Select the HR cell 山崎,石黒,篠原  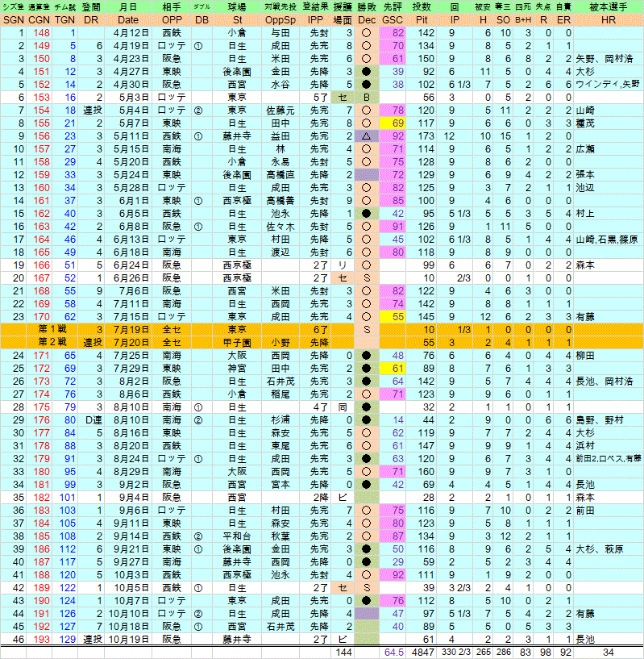tap(607, 240)
